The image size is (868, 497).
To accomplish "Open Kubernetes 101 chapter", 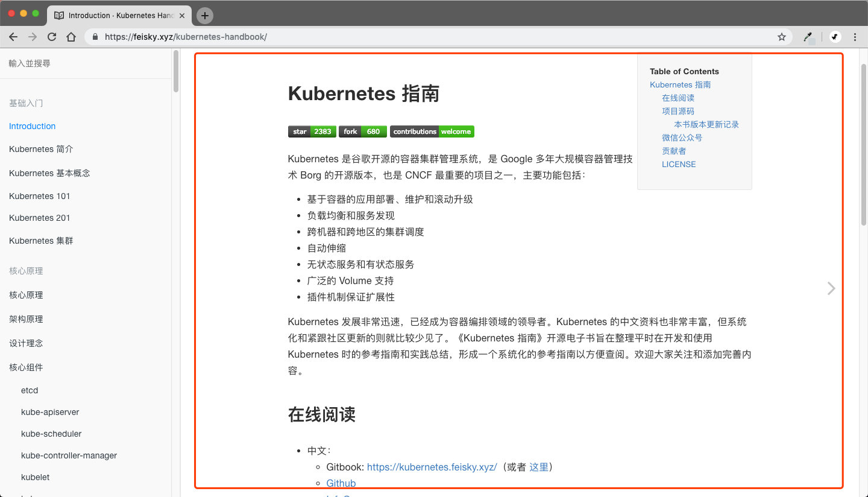I will click(40, 196).
